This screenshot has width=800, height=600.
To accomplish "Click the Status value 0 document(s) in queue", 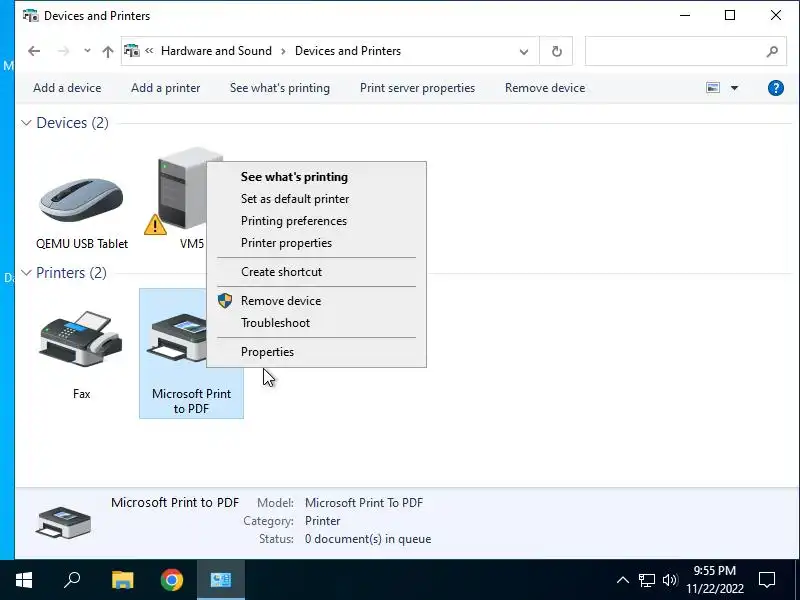I will (368, 539).
